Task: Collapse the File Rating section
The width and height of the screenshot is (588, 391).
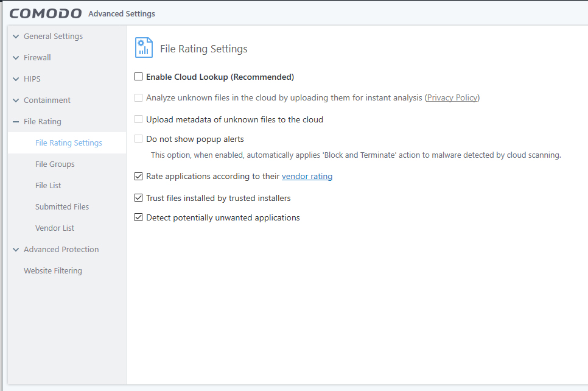Action: click(16, 122)
